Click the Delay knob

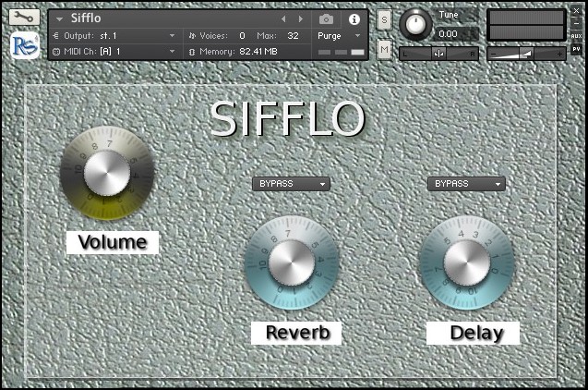pyautogui.click(x=467, y=262)
